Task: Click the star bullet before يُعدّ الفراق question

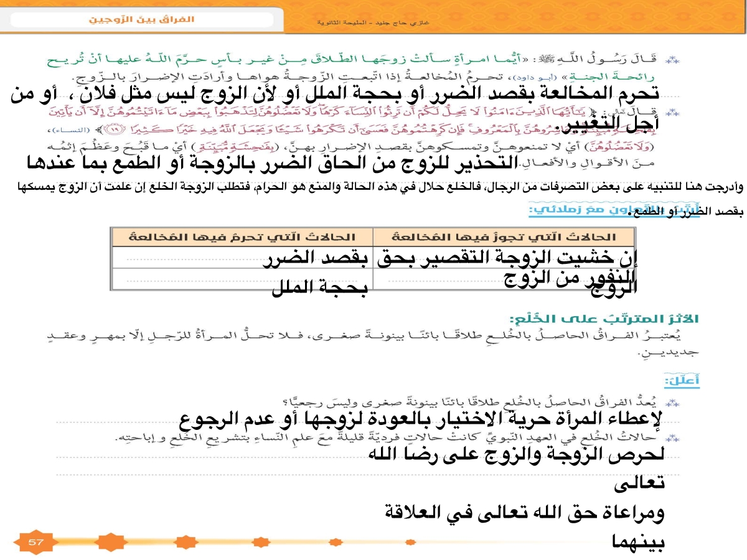Action: pos(672,403)
